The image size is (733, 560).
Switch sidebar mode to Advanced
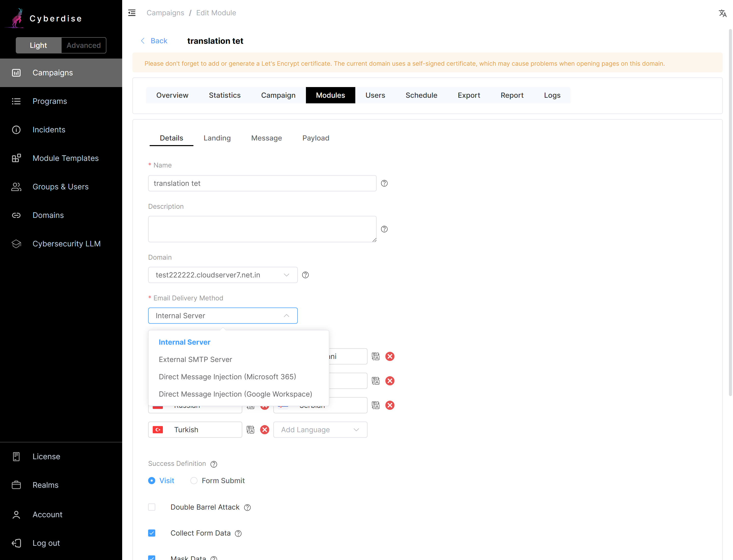click(x=83, y=45)
